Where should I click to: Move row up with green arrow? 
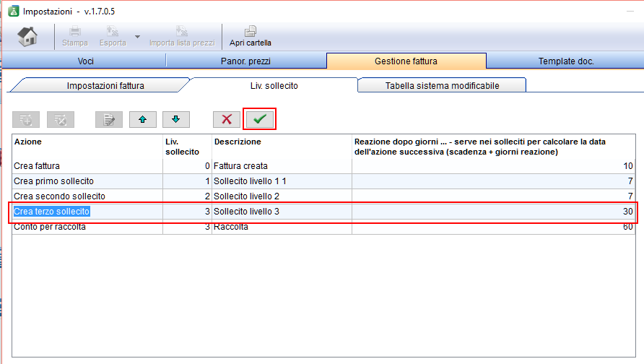click(x=142, y=120)
